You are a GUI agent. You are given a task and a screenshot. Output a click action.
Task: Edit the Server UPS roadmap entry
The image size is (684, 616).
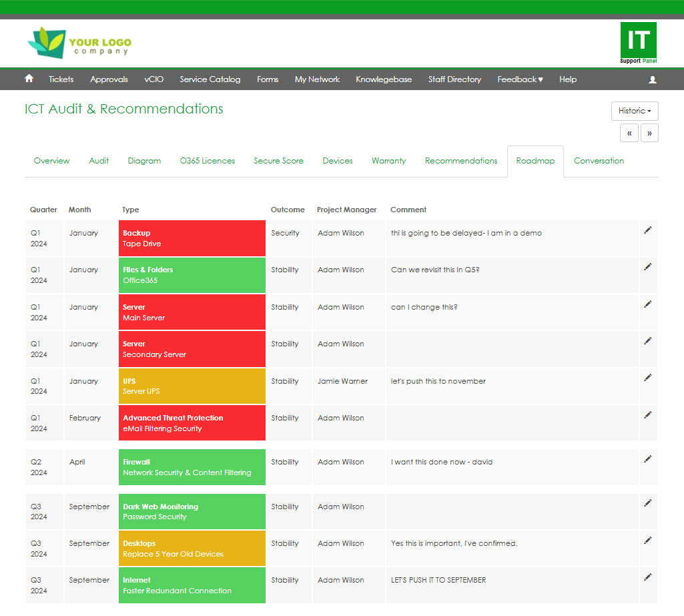[x=647, y=378]
